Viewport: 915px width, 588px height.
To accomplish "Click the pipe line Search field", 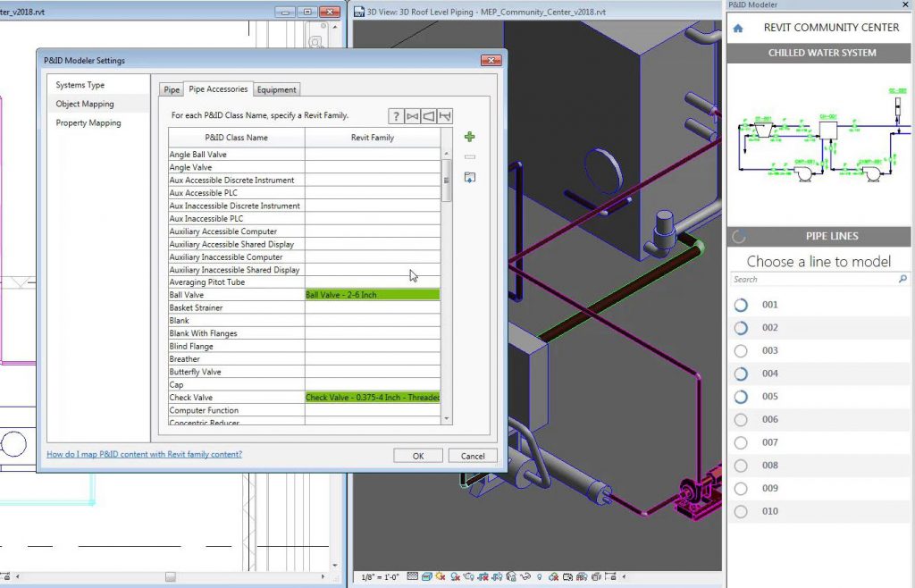I will coord(813,280).
